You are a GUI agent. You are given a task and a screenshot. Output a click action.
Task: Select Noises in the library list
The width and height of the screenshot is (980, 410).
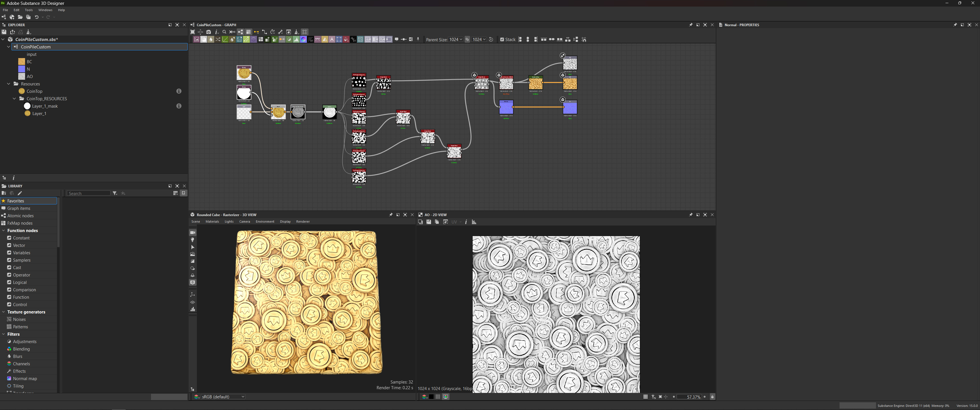19,319
